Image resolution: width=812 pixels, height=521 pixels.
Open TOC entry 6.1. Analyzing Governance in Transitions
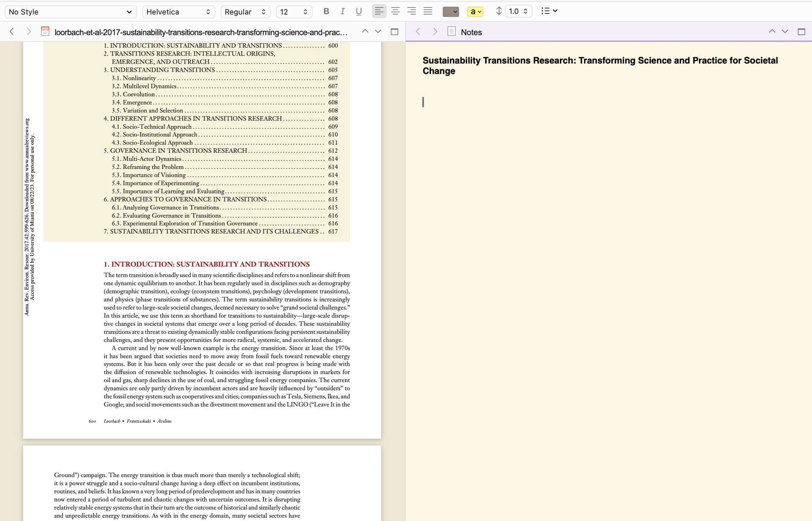coord(225,207)
